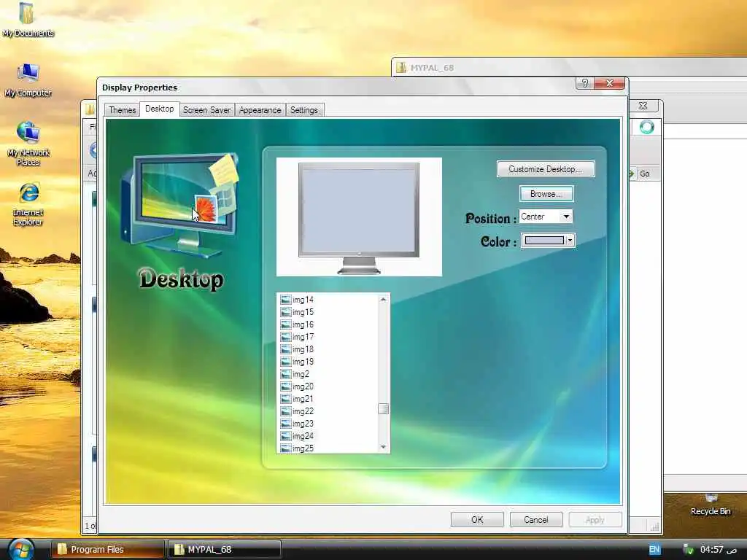Image resolution: width=747 pixels, height=560 pixels.
Task: Open the Position dropdown showing Center
Action: coord(546,217)
